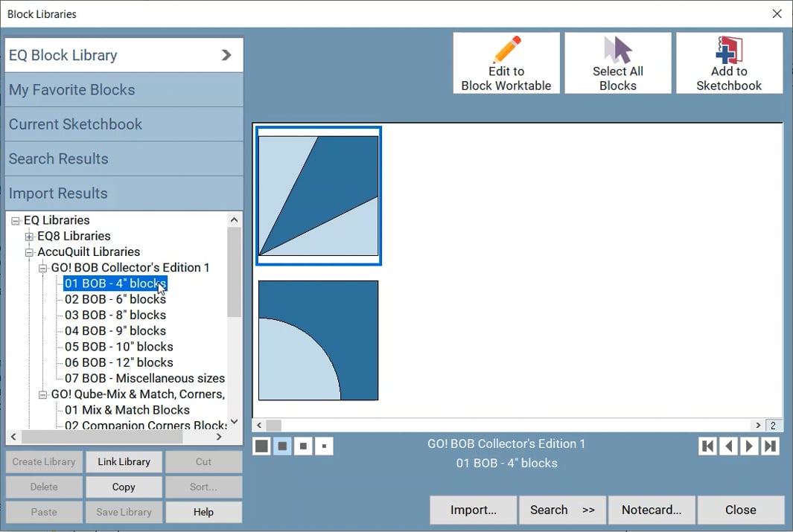Select AccuQuilt Libraries tree label
Viewport: 793px width, 532px height.
tap(89, 251)
